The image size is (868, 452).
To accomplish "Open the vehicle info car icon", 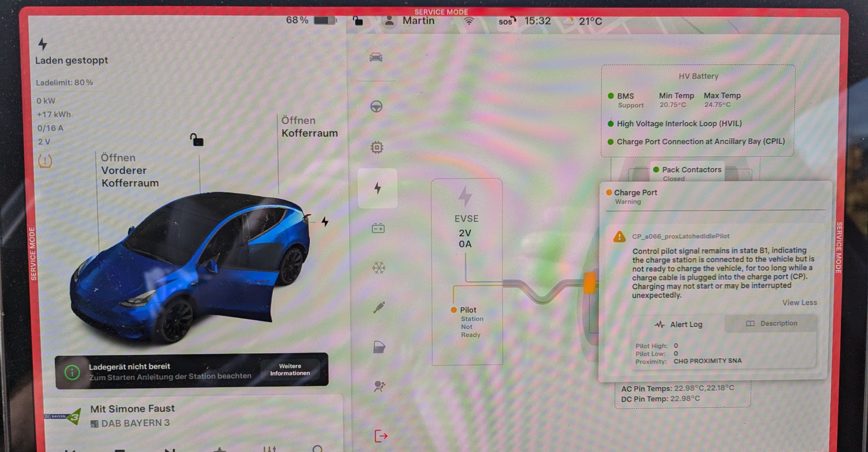I will point(376,58).
